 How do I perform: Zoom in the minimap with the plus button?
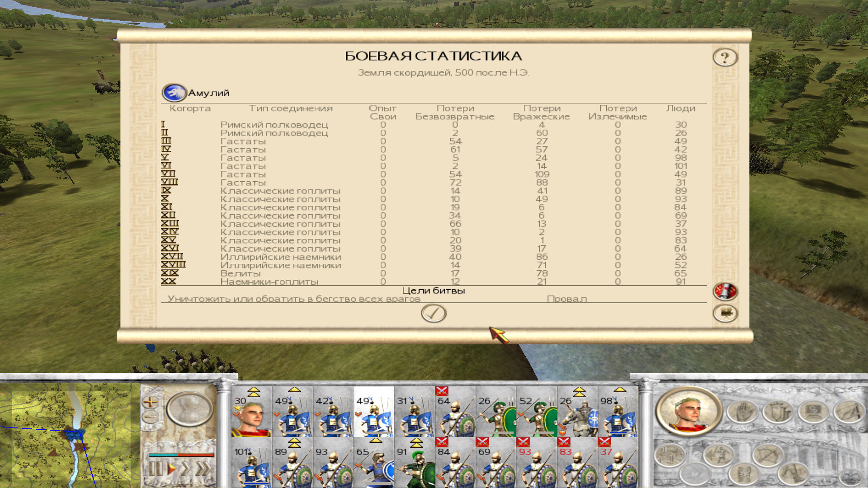pyautogui.click(x=150, y=402)
